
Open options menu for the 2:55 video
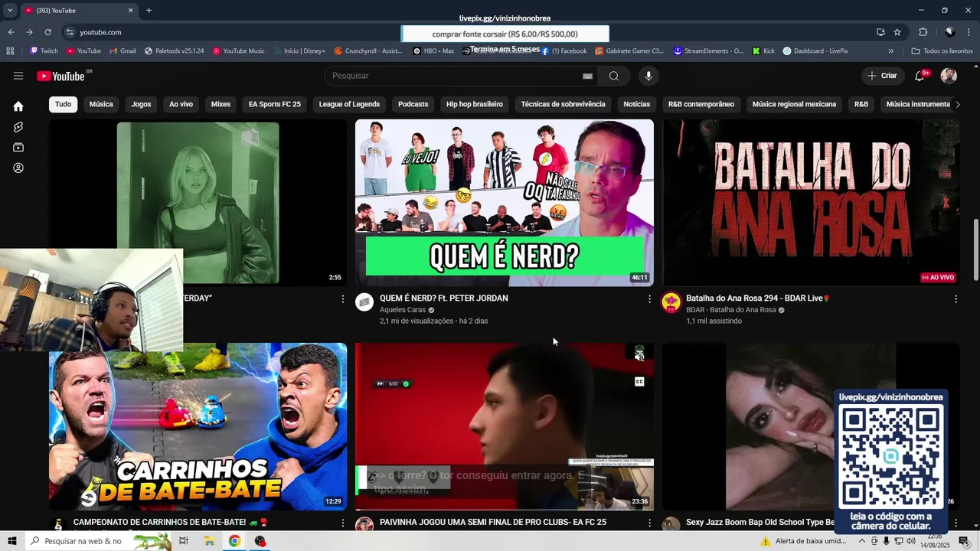[343, 299]
